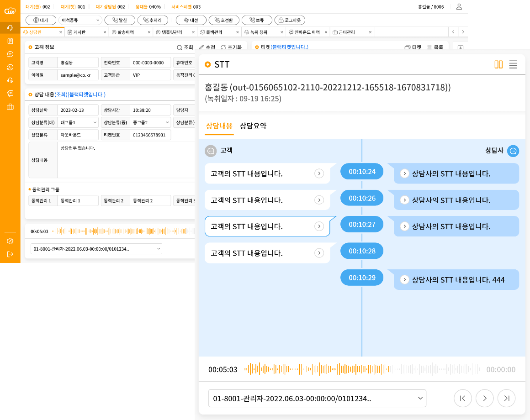Toggle the list view icon beside the STT split-view
530x420 pixels.
[x=513, y=64]
